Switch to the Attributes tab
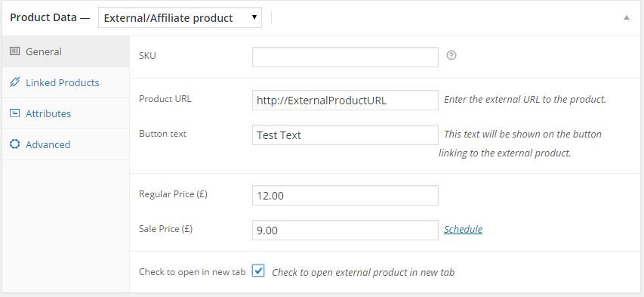This screenshot has width=644, height=297. click(66, 113)
